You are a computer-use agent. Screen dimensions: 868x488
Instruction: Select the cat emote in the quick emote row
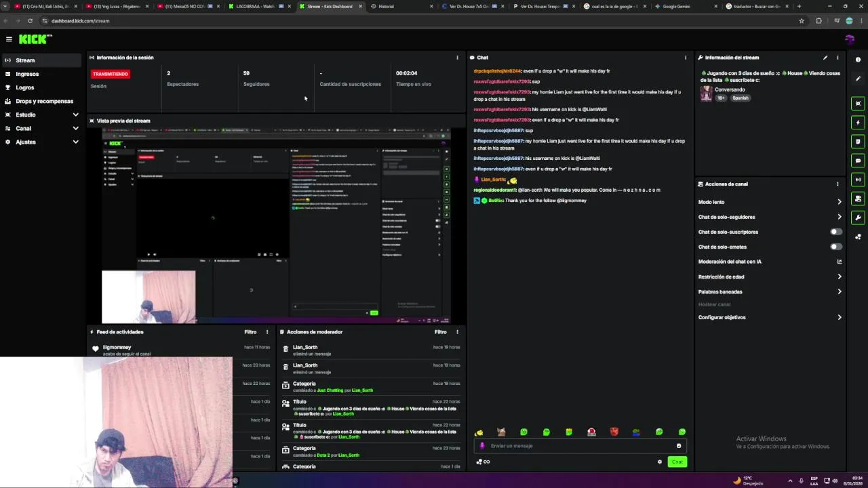(501, 432)
